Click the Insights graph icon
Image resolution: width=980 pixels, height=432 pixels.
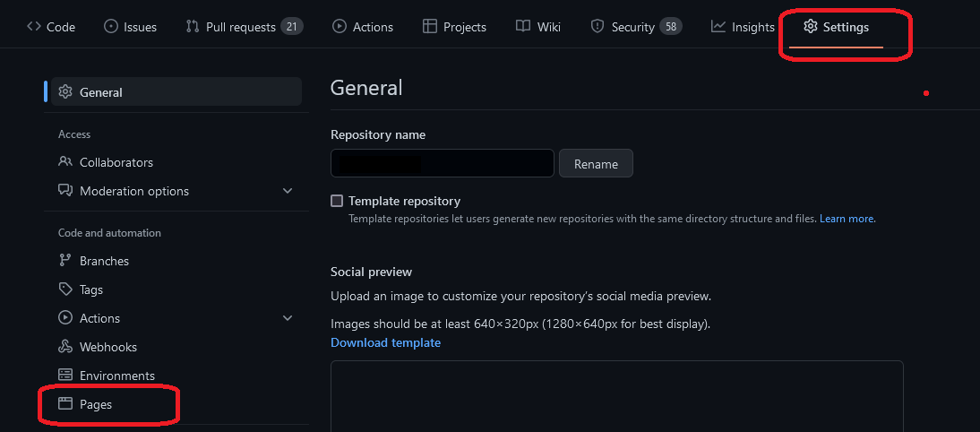coord(718,27)
